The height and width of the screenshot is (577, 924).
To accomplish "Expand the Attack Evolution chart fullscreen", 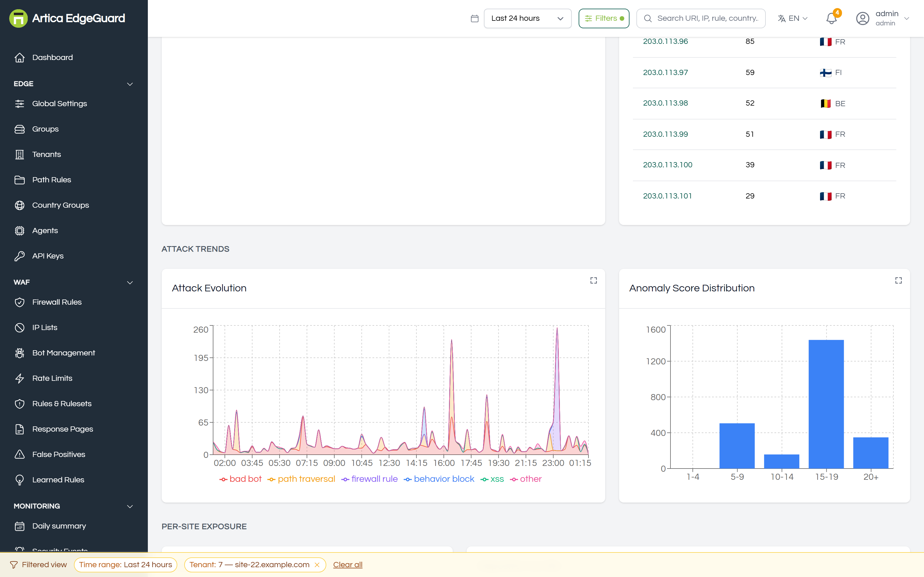I will pyautogui.click(x=593, y=280).
